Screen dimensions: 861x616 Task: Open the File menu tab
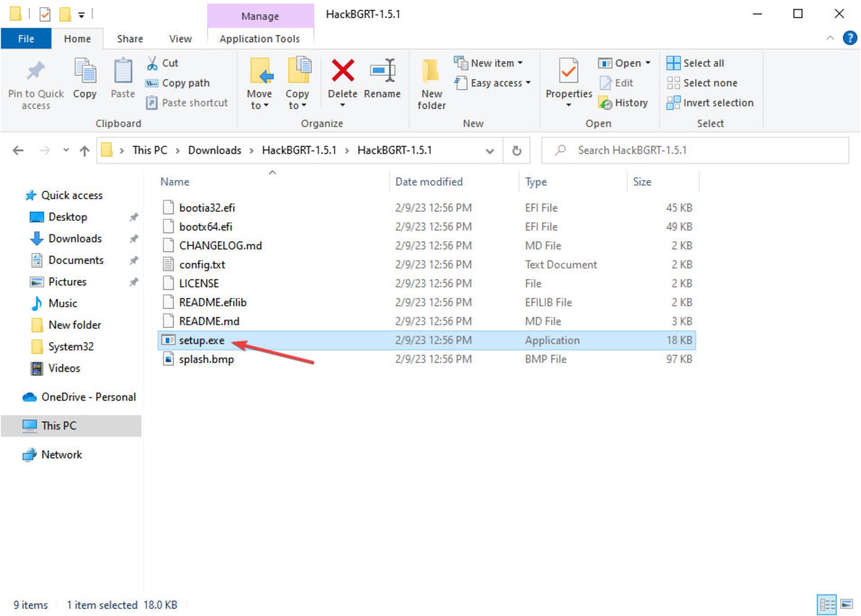tap(26, 39)
